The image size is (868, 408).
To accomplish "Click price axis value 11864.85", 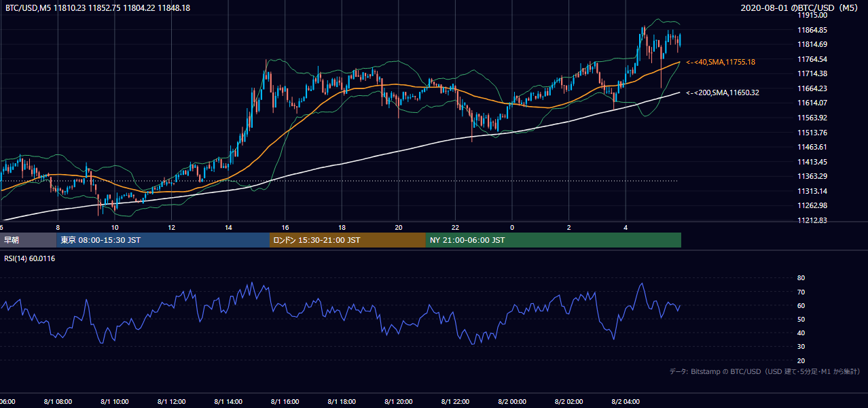I will 812,30.
